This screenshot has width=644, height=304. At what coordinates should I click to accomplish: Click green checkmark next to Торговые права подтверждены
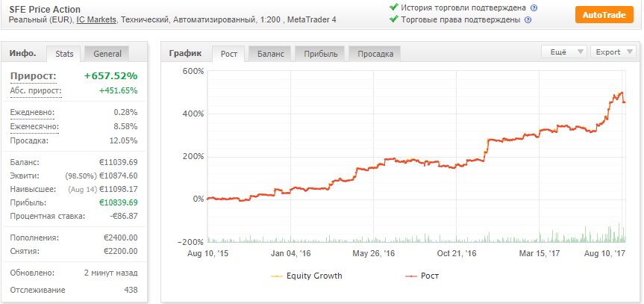(x=394, y=19)
